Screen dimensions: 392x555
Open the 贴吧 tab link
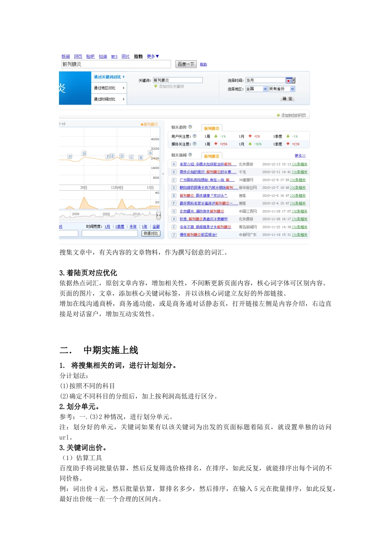point(90,57)
